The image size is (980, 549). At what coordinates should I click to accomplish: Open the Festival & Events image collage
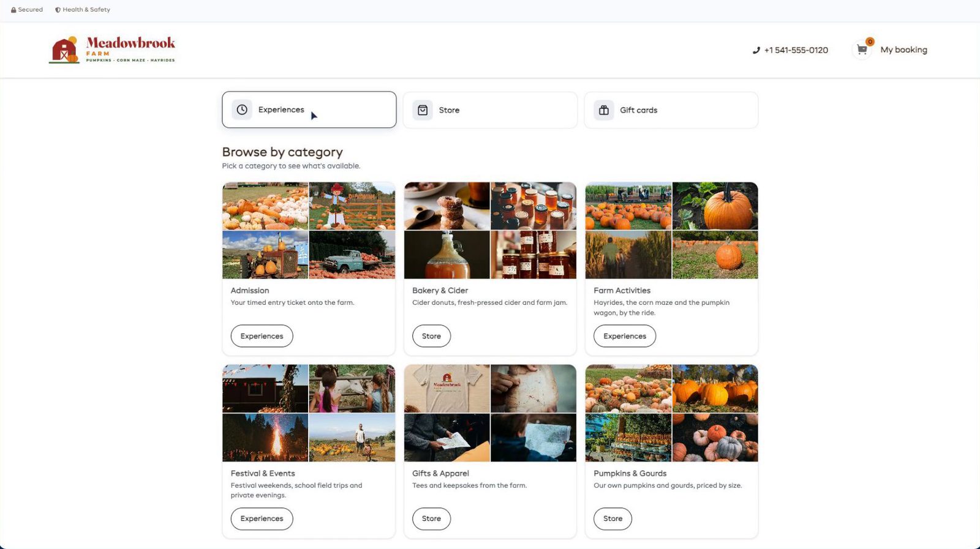coord(309,413)
